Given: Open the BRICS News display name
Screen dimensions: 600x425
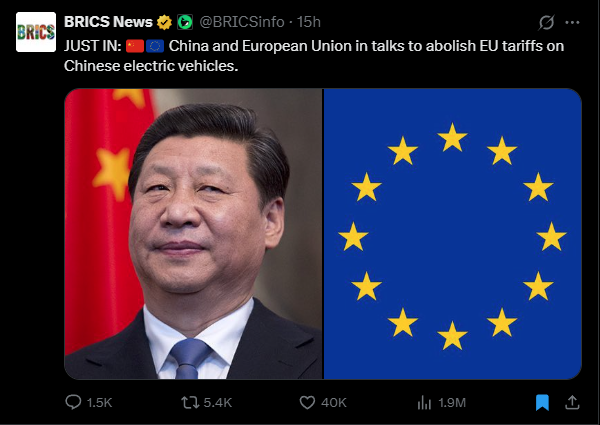Looking at the screenshot, I should coord(108,22).
